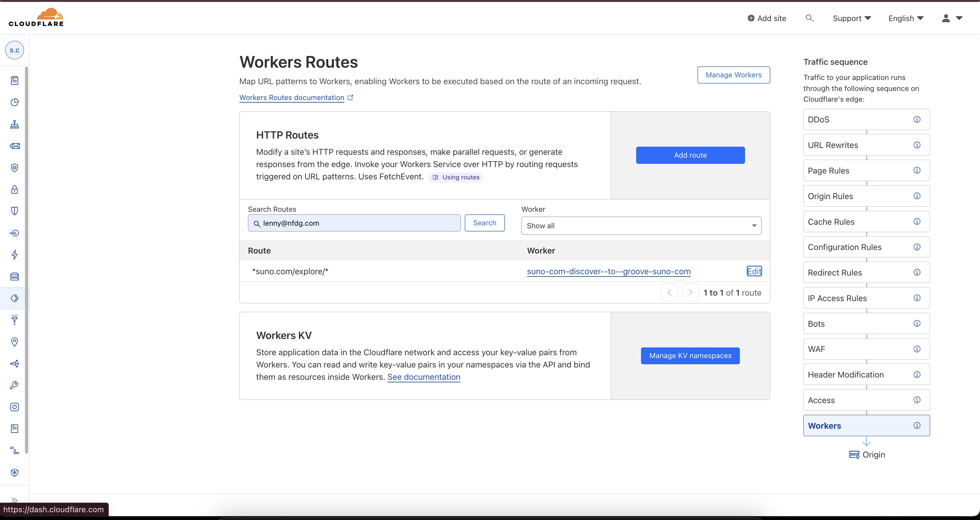
Task: Open the See documentation link
Action: click(x=424, y=377)
